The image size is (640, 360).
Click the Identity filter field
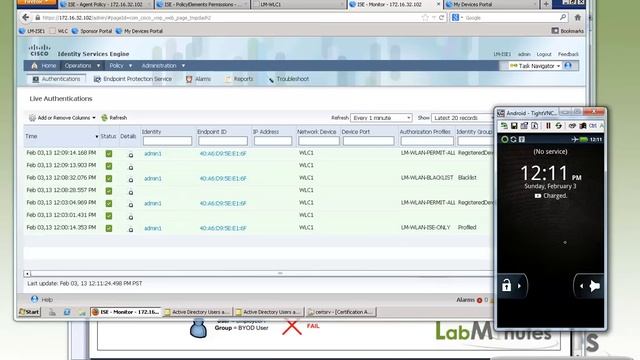tap(167, 141)
